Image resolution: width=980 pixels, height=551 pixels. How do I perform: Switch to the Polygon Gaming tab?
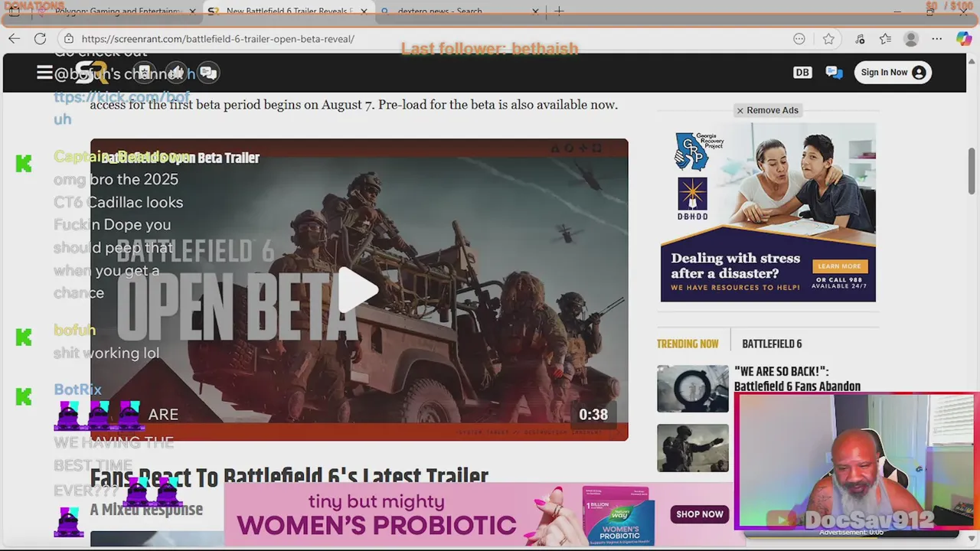(x=116, y=11)
